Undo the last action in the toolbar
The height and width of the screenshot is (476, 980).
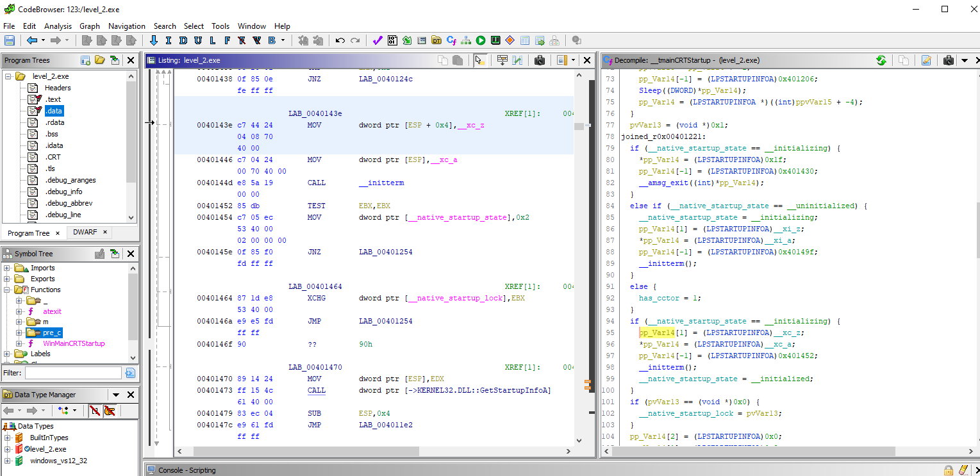tap(340, 40)
